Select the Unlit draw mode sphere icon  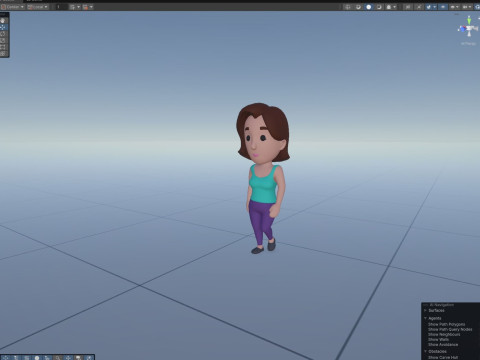(379, 7)
